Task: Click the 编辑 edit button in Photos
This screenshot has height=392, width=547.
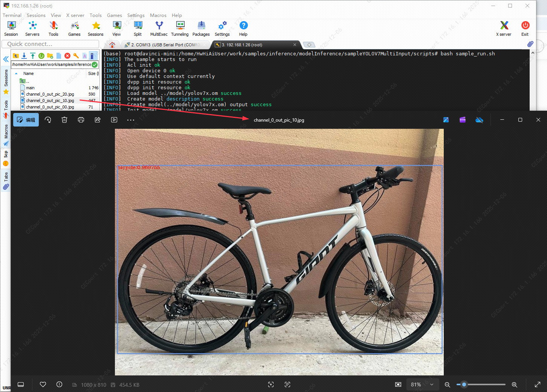Action: point(26,120)
